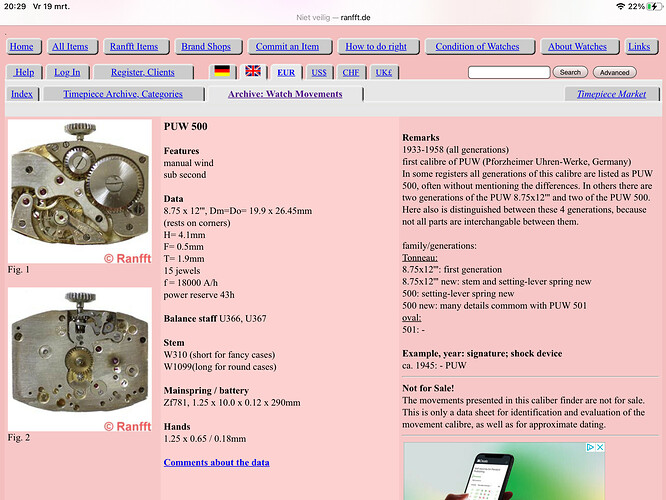This screenshot has height=500, width=666.
Task: Select CHF currency
Action: pyautogui.click(x=351, y=73)
